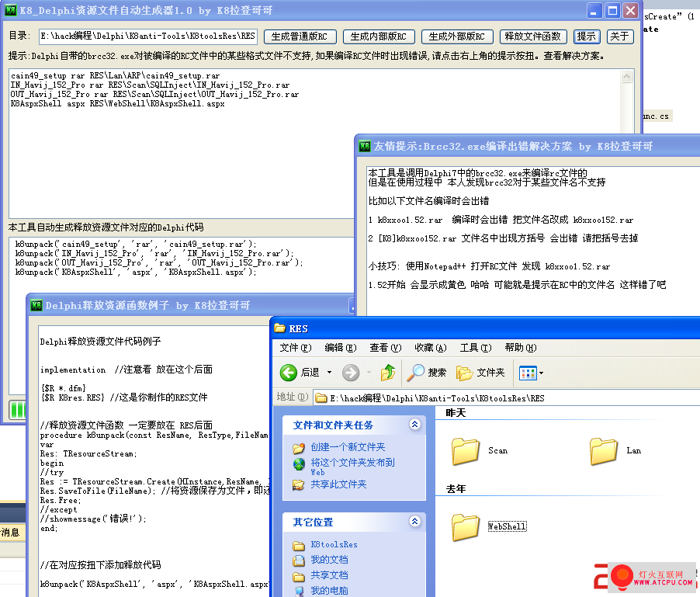Click the 生成普通版RC button
The height and width of the screenshot is (597, 700).
tap(300, 36)
